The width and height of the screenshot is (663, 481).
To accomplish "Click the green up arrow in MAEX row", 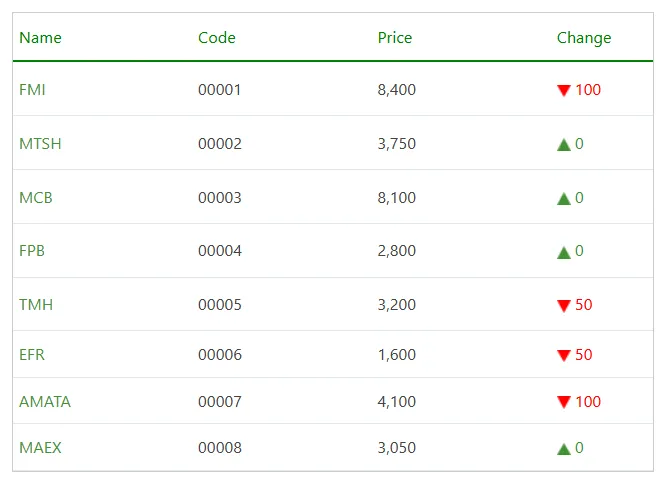I will click(x=564, y=449).
